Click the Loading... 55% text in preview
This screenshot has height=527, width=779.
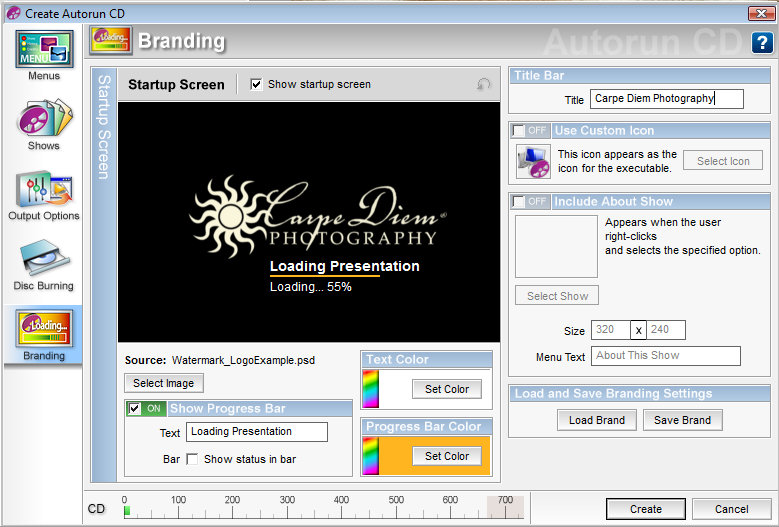pos(311,287)
